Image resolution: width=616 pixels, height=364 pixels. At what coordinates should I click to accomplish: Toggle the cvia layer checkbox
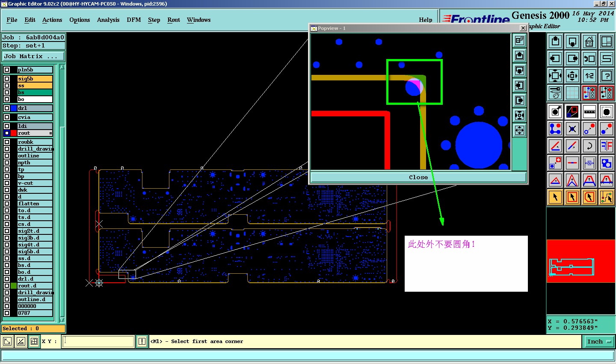point(7,117)
